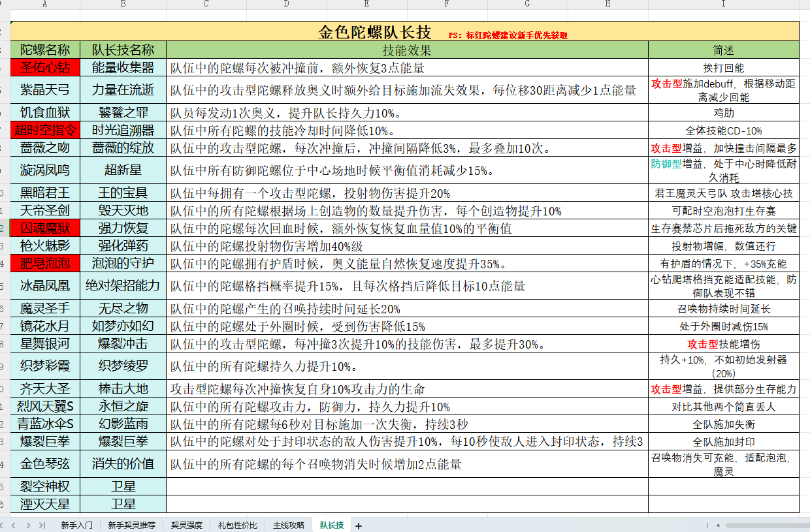Select the active 队长技 sheet tab

pos(332,525)
